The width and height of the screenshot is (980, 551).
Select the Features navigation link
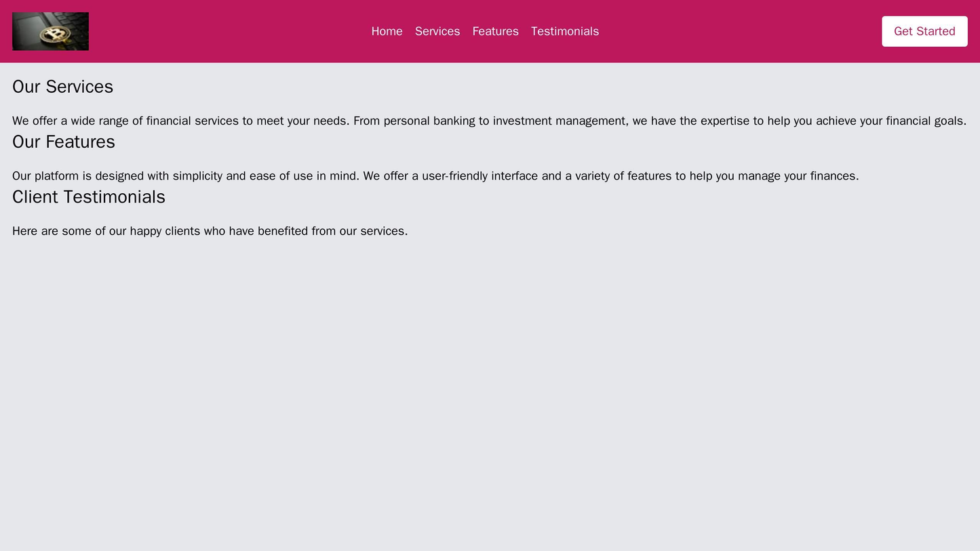(x=495, y=31)
